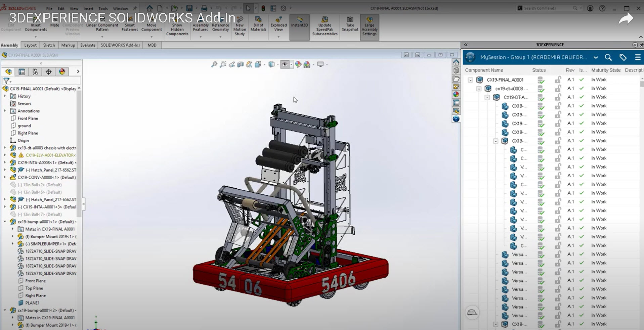Click the task pane Home icon
Viewport: 644px width, 330px height.
pos(456,62)
